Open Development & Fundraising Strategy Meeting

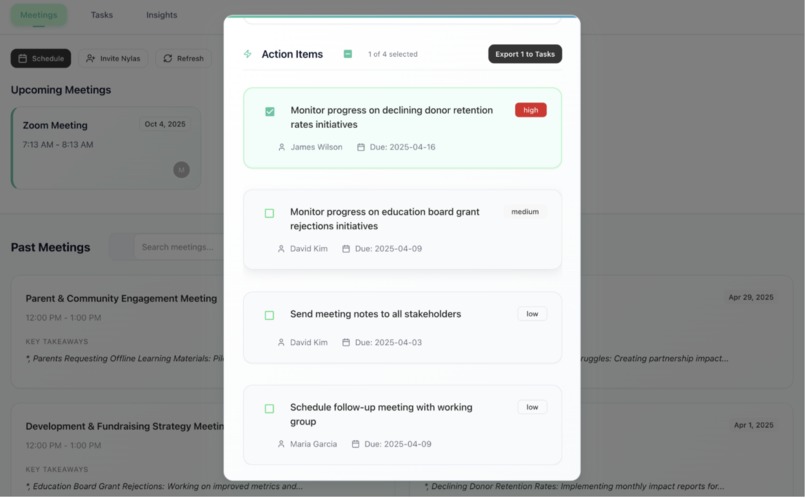(x=124, y=427)
